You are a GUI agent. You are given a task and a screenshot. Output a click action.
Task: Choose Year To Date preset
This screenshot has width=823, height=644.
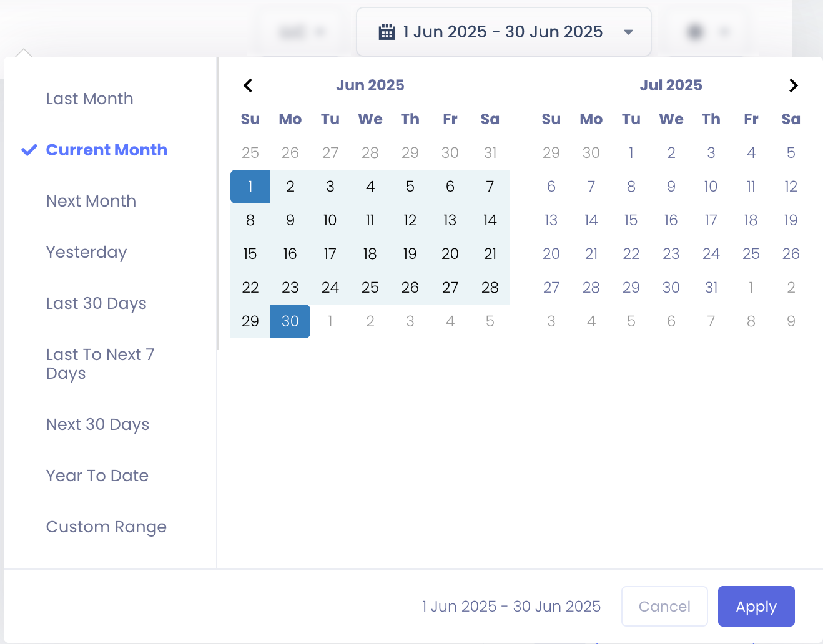pyautogui.click(x=97, y=476)
